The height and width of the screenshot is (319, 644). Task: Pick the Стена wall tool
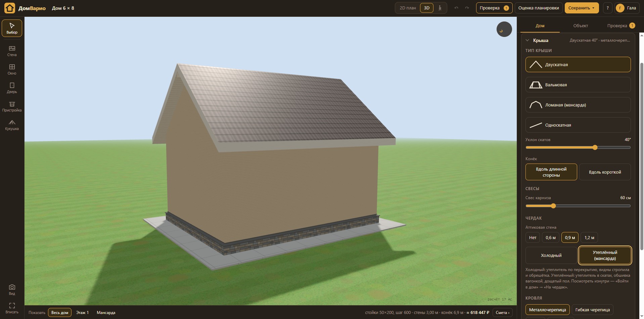coord(12,51)
